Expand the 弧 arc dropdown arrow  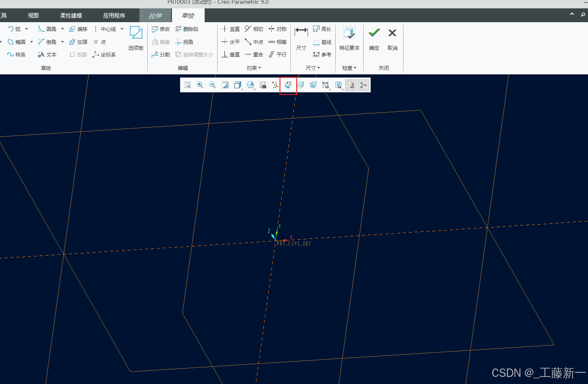pos(27,29)
